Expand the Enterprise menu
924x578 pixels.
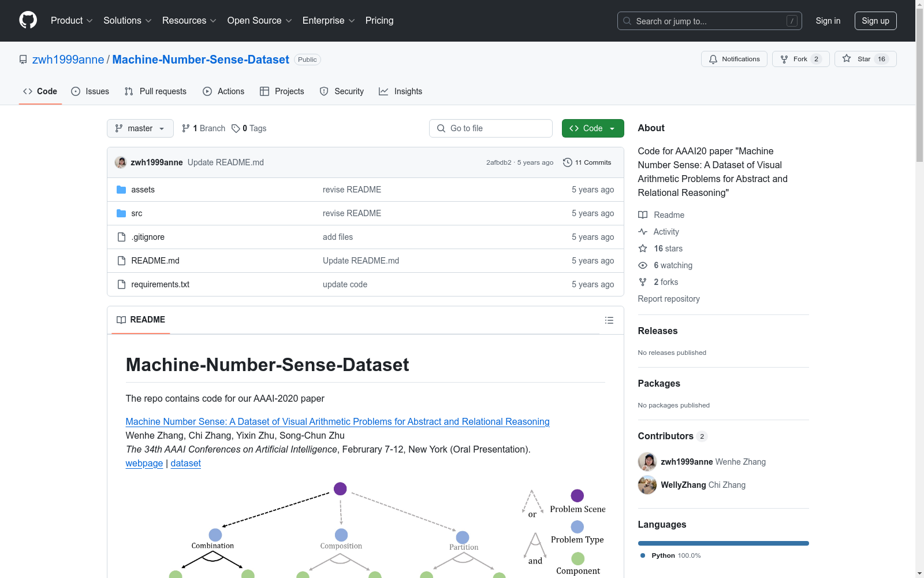[x=329, y=21]
